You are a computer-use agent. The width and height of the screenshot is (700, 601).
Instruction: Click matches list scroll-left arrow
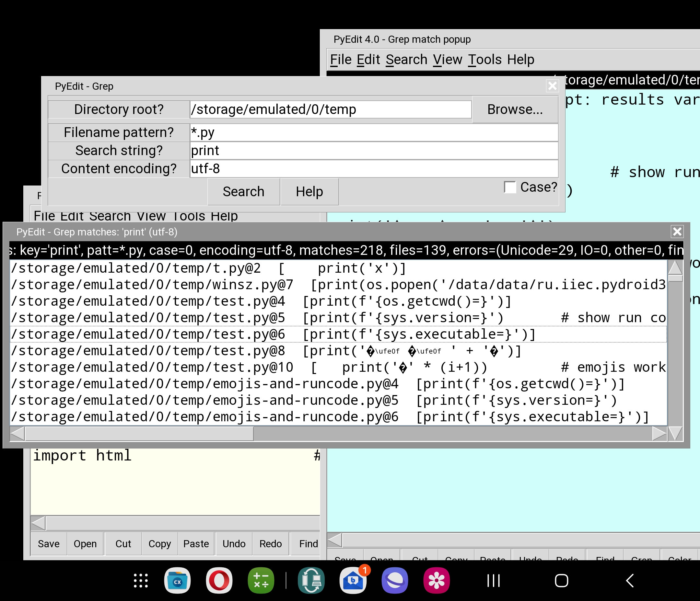point(17,434)
